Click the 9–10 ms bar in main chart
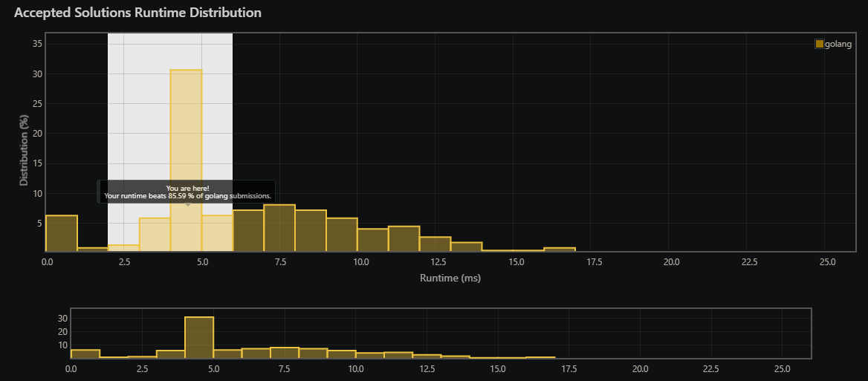 click(x=342, y=235)
